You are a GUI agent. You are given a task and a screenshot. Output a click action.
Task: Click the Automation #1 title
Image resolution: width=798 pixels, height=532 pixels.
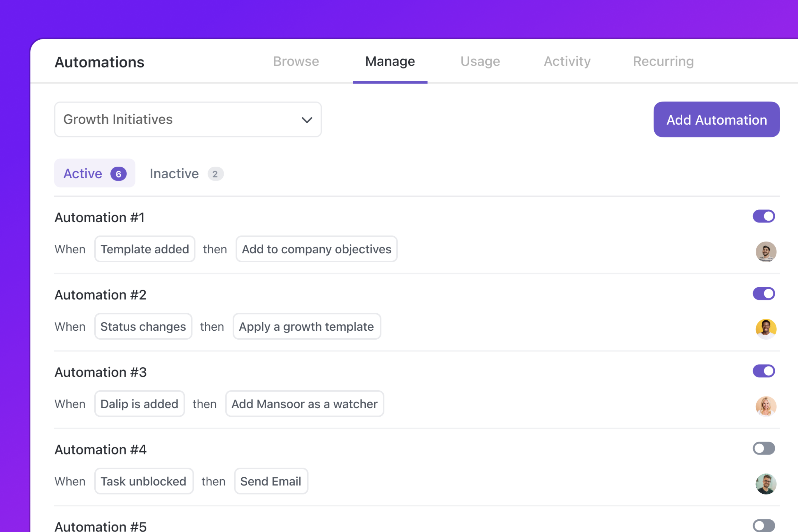click(100, 218)
